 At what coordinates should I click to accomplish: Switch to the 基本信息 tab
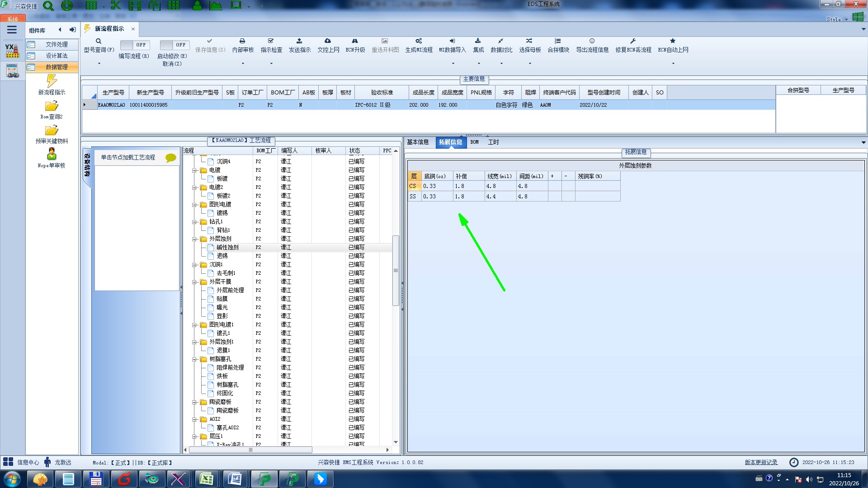[418, 142]
